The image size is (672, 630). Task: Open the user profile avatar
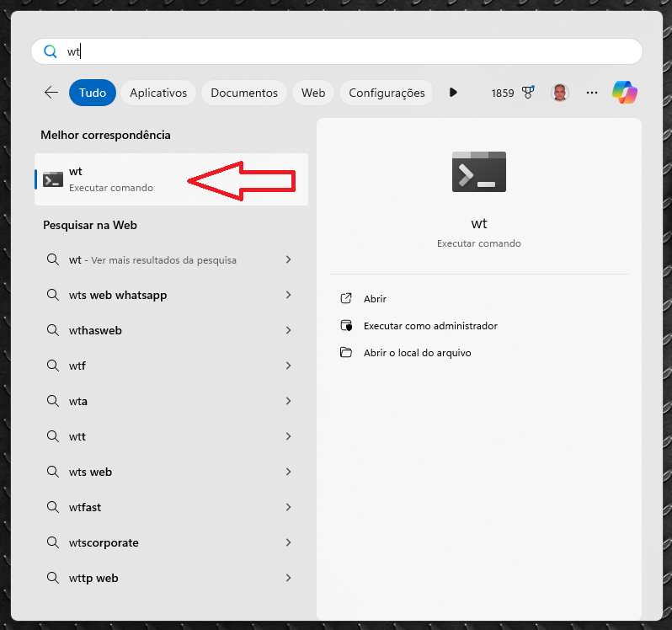coord(560,93)
